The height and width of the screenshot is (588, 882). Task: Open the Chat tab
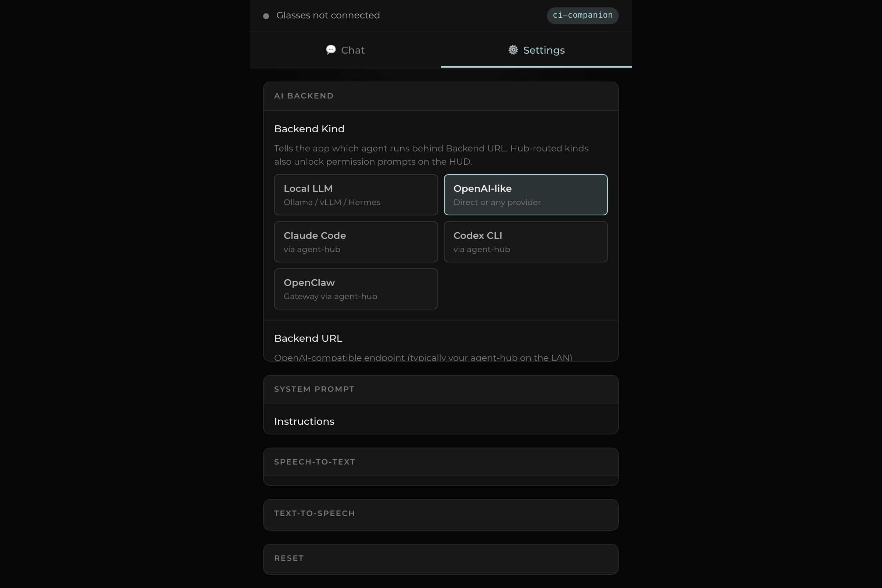coord(345,50)
